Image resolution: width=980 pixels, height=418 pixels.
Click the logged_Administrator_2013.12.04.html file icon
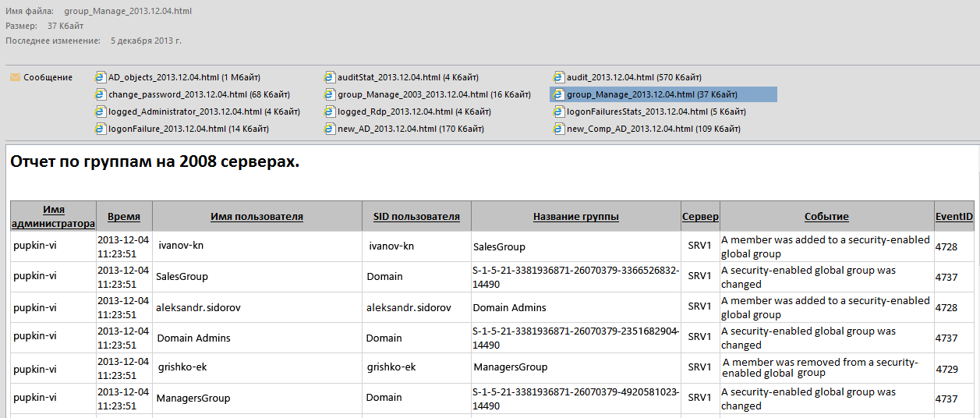100,112
